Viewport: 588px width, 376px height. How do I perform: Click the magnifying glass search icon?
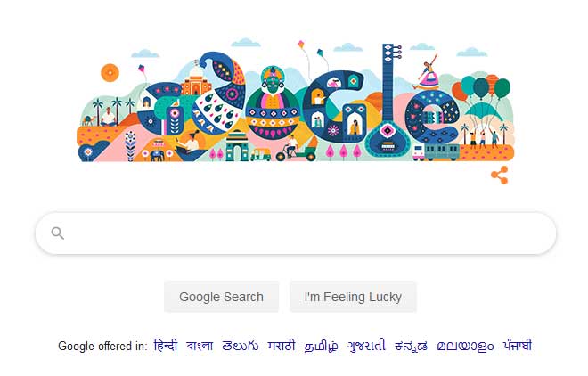tap(58, 233)
